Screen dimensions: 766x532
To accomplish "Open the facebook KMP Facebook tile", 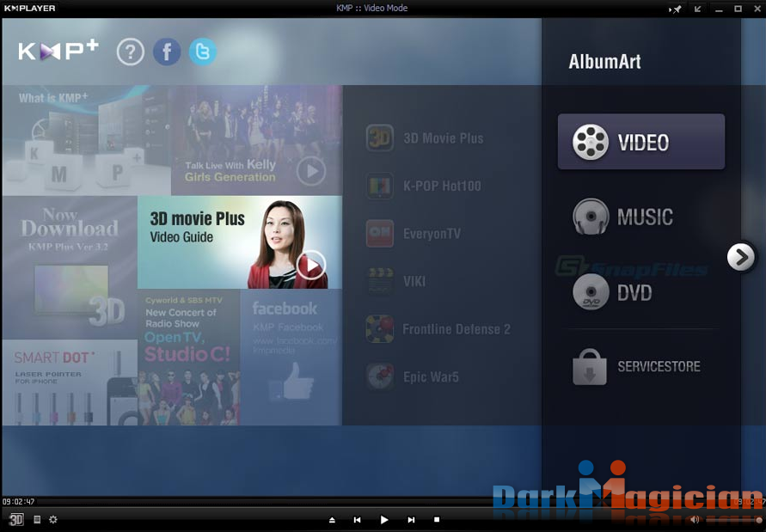I will pos(291,358).
